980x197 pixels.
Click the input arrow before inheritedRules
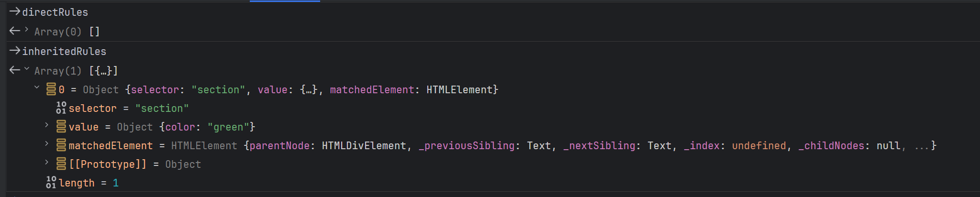tap(14, 51)
